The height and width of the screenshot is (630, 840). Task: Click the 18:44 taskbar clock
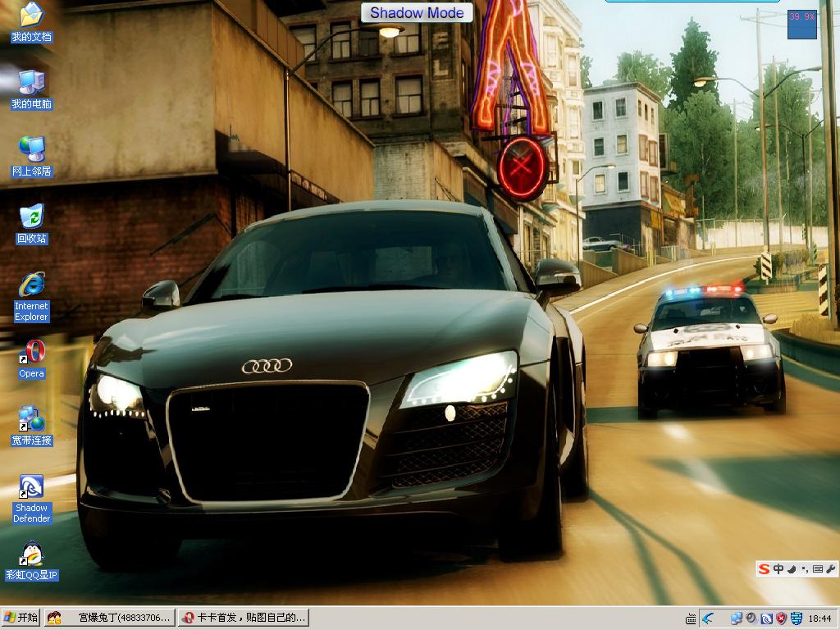click(819, 619)
